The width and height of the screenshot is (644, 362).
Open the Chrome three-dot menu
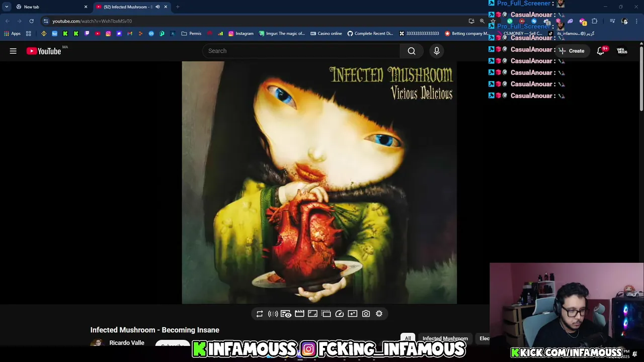(637, 21)
